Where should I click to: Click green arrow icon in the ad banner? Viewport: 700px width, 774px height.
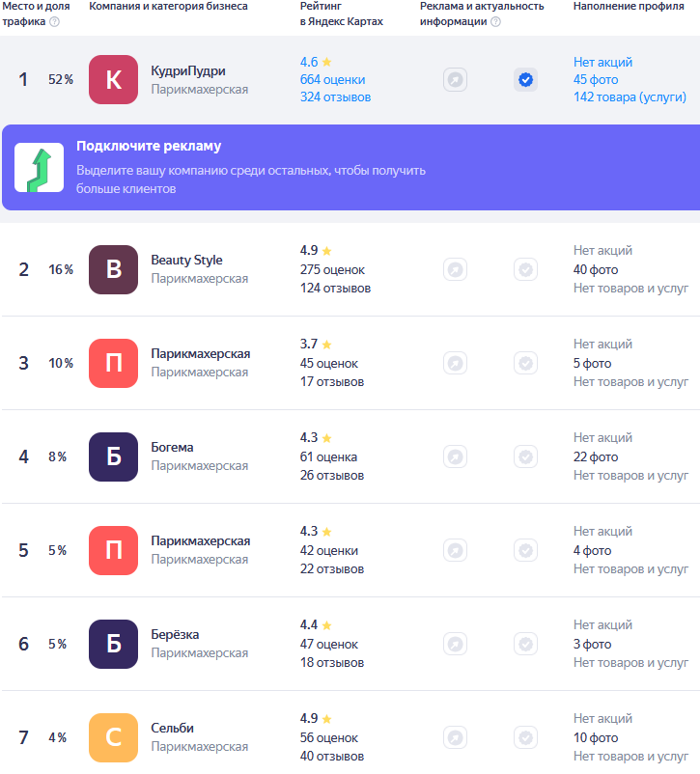pyautogui.click(x=39, y=168)
